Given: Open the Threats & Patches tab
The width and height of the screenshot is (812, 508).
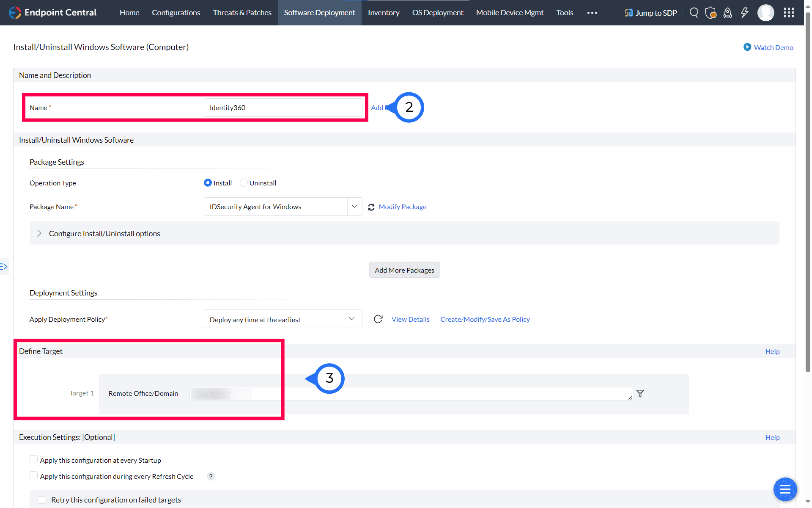Looking at the screenshot, I should [x=242, y=13].
